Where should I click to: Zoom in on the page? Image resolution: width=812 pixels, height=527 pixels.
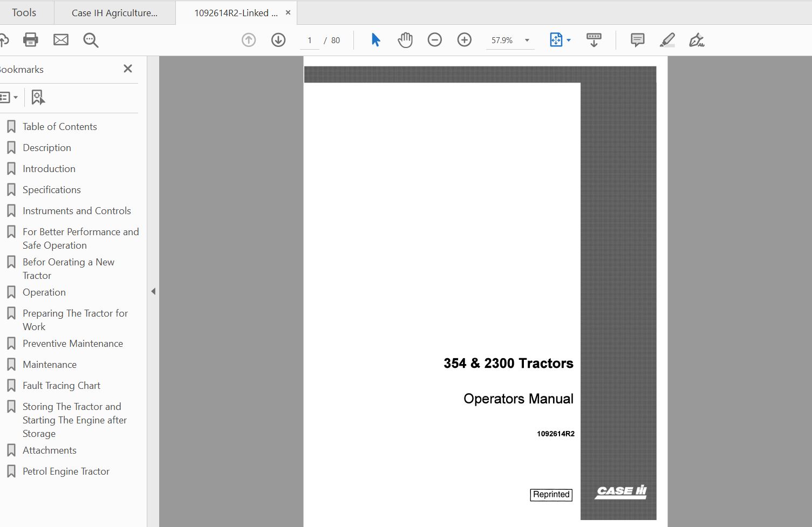point(464,39)
